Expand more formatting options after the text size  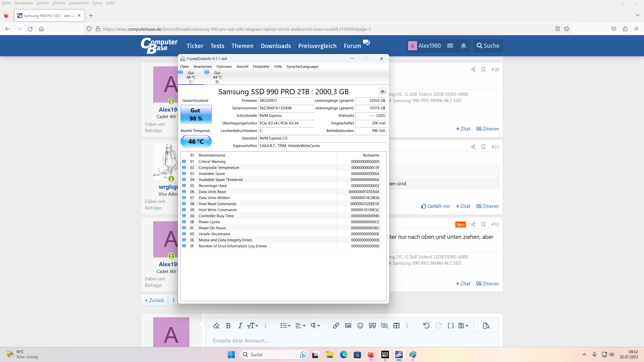coord(265,326)
